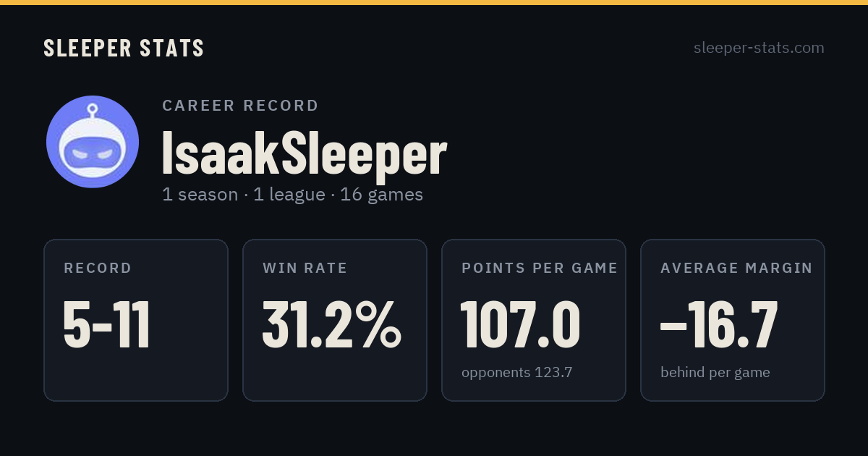This screenshot has width=868, height=456.
Task: Open the sleeper-stats.com link
Action: (x=759, y=48)
